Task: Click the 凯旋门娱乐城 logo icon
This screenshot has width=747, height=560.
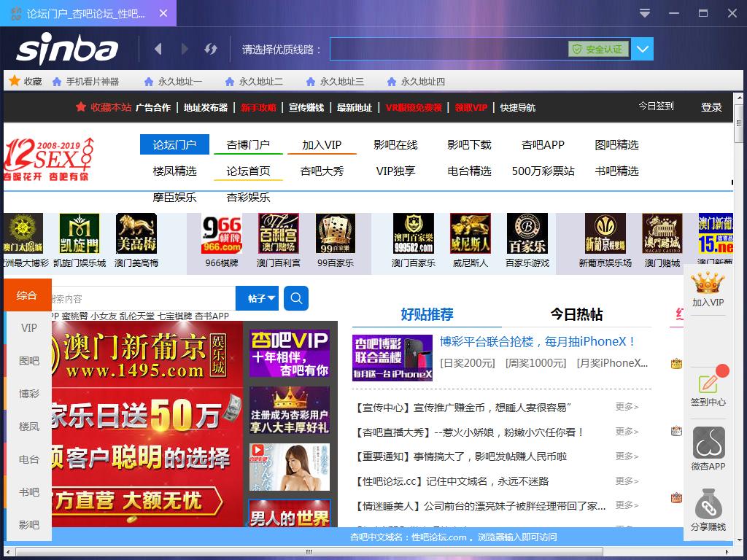Action: coord(80,233)
